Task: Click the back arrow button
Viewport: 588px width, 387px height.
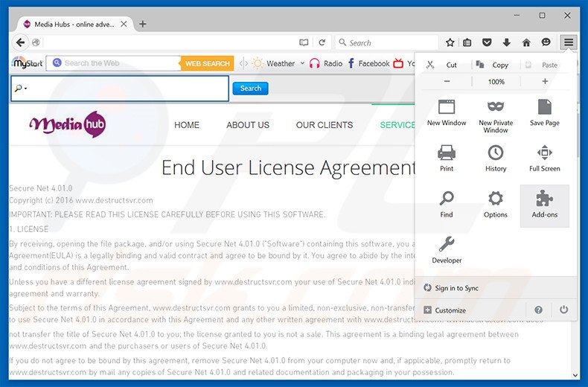Action: pyautogui.click(x=21, y=42)
